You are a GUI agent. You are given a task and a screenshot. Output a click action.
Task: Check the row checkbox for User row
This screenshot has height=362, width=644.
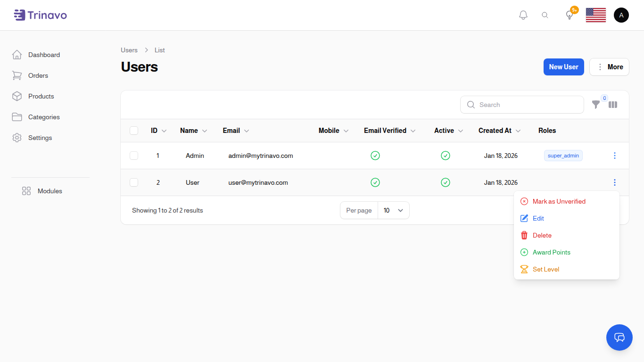point(134,182)
